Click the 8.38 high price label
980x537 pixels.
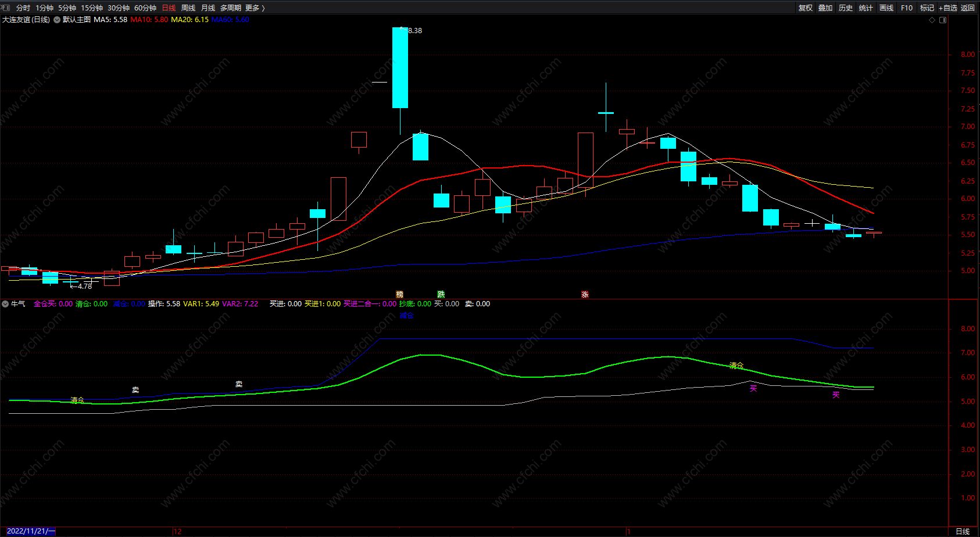[x=415, y=31]
